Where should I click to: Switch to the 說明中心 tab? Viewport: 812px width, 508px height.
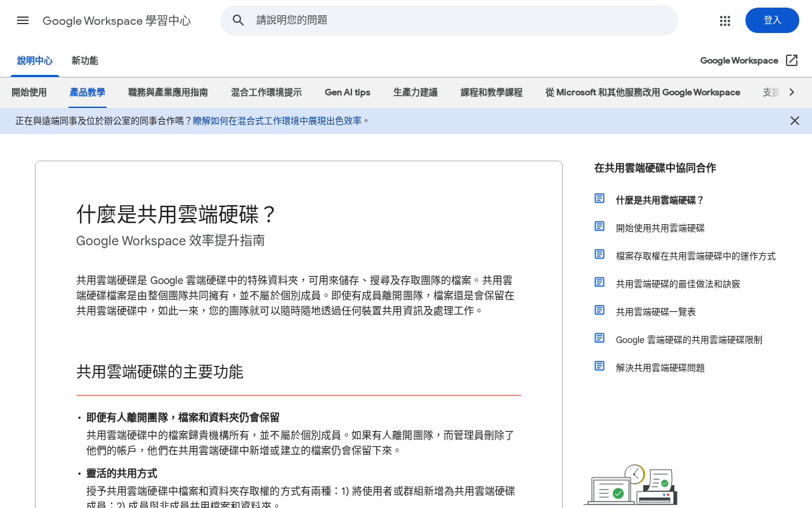[x=35, y=61]
